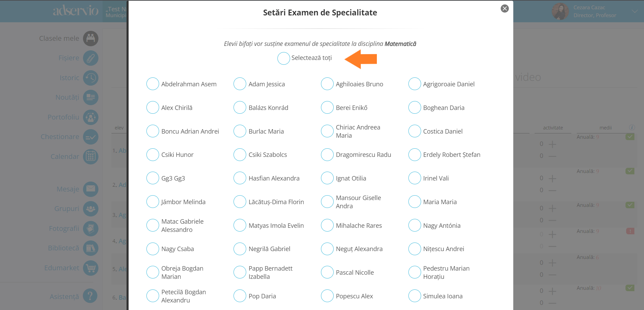Select Popescu Alex checkbox
Image resolution: width=644 pixels, height=310 pixels.
pos(327,296)
